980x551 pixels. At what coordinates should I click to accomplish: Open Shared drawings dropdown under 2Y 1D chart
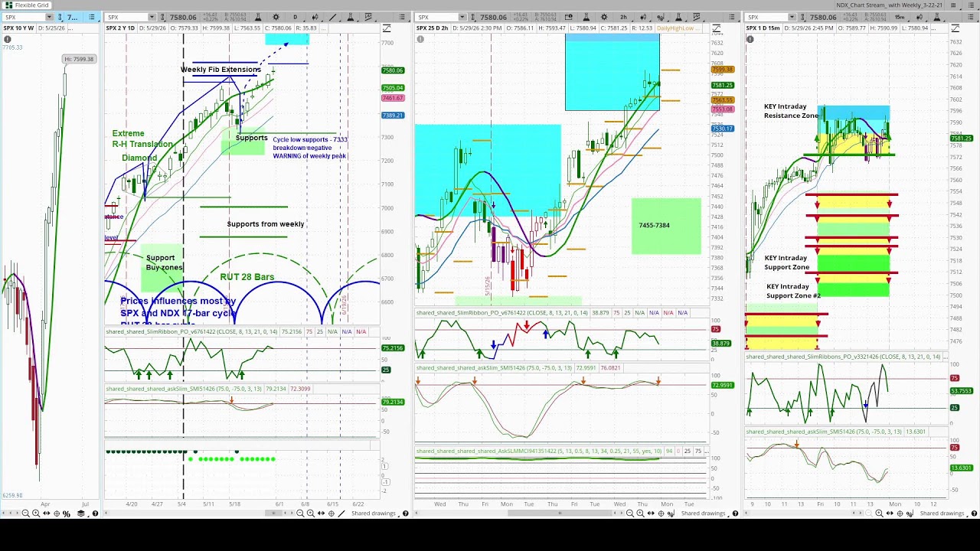click(x=375, y=513)
